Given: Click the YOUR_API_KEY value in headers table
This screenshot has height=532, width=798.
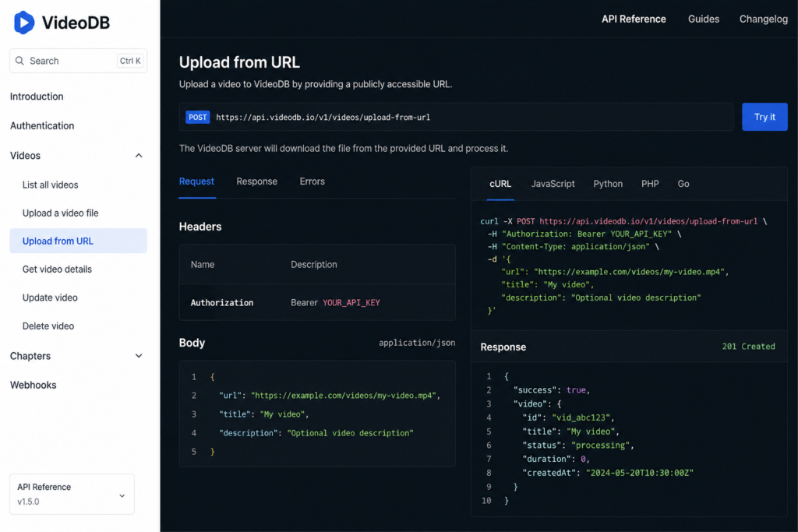Looking at the screenshot, I should 351,303.
